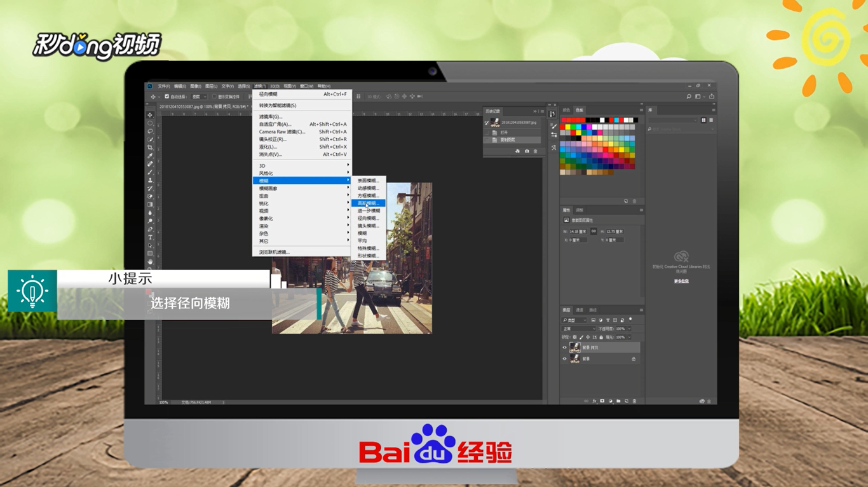This screenshot has width=868, height=487.
Task: Toggle visibility of the 背景 拷贝 layer
Action: tap(564, 347)
